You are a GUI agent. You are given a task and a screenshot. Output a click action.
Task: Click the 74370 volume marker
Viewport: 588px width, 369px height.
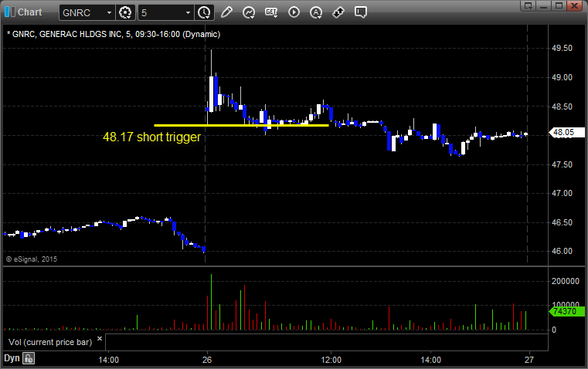click(x=566, y=311)
